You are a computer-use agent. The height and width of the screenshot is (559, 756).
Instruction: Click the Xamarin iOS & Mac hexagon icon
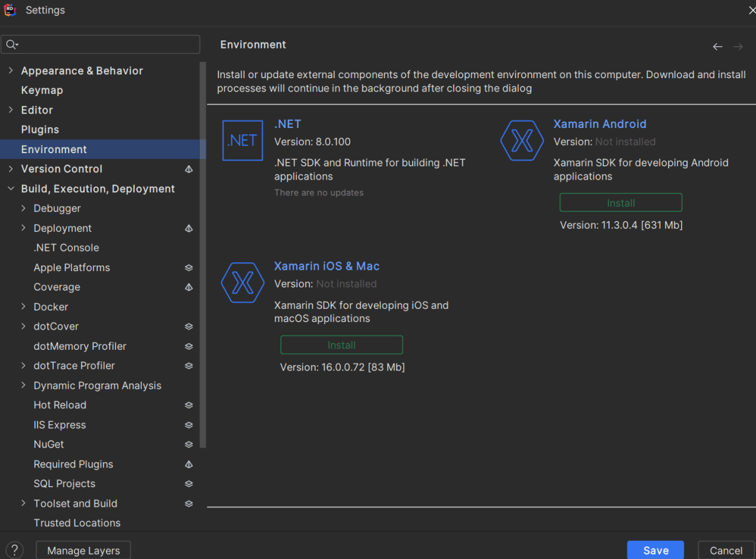(243, 283)
